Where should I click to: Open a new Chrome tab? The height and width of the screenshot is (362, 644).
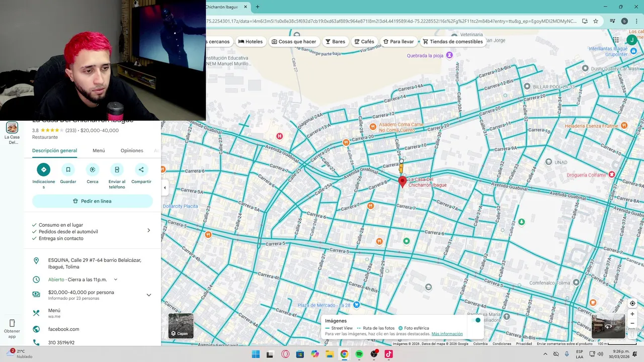pyautogui.click(x=257, y=7)
